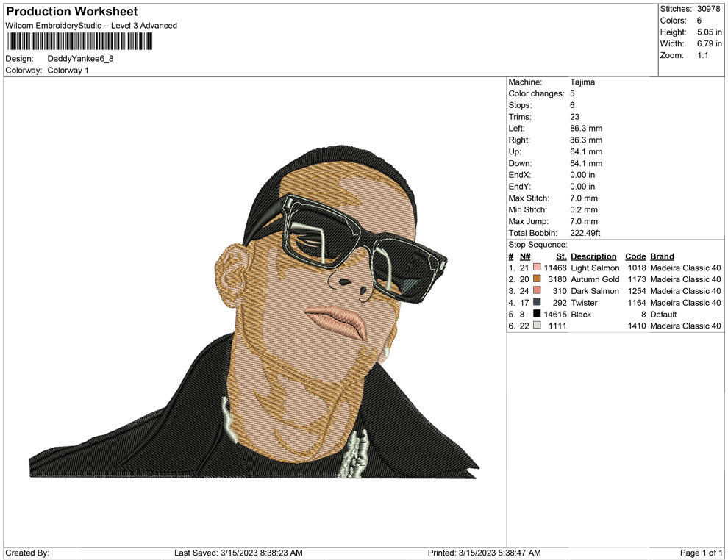Click the Colors value '6'
This screenshot has height=560, width=728.
pos(699,21)
